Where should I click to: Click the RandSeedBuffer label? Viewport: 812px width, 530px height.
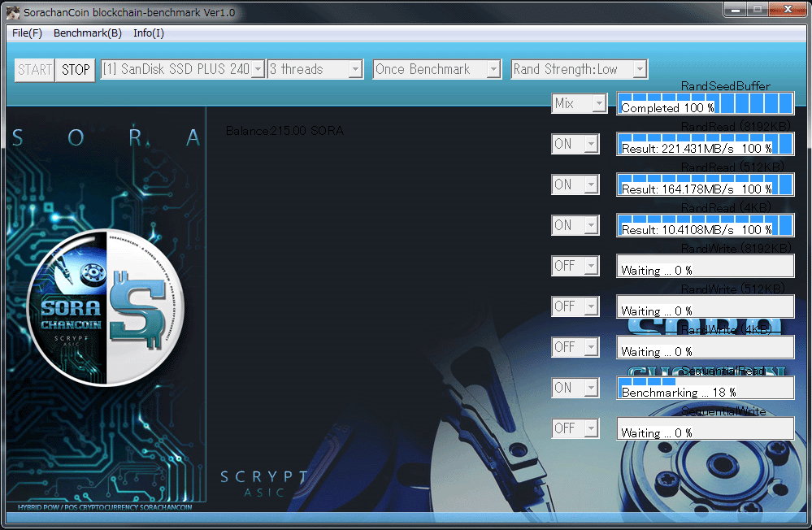pyautogui.click(x=726, y=86)
